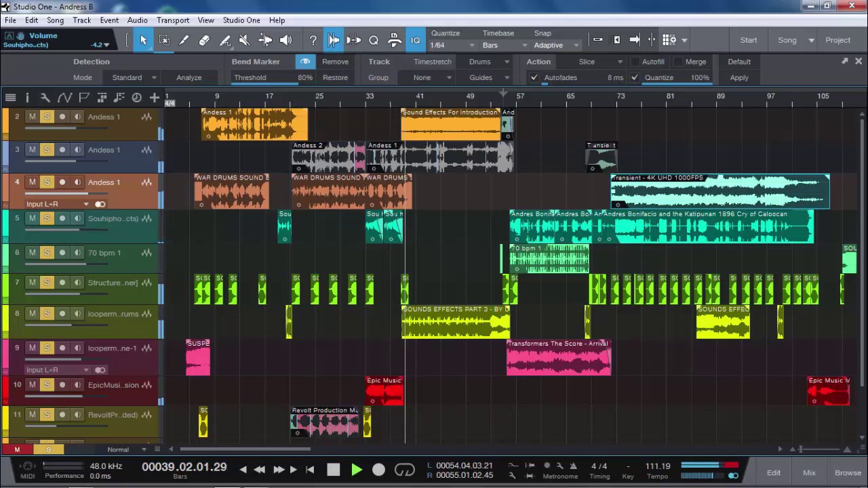Open the Audio menu

pyautogui.click(x=137, y=20)
